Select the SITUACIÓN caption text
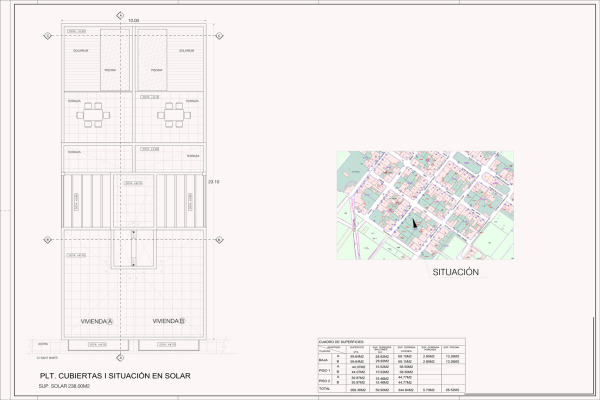The width and height of the screenshot is (600, 400). (x=456, y=272)
